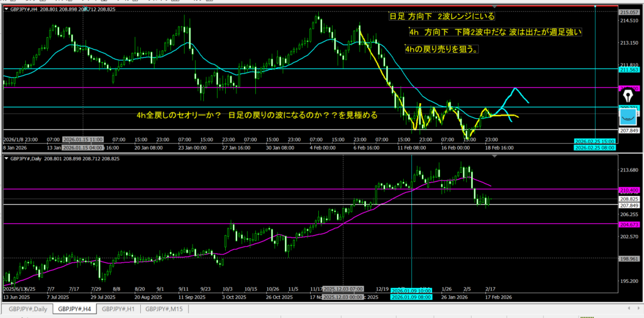Click the 2026.02.25 15:00 cyan time label
The image size is (644, 318).
(595, 140)
